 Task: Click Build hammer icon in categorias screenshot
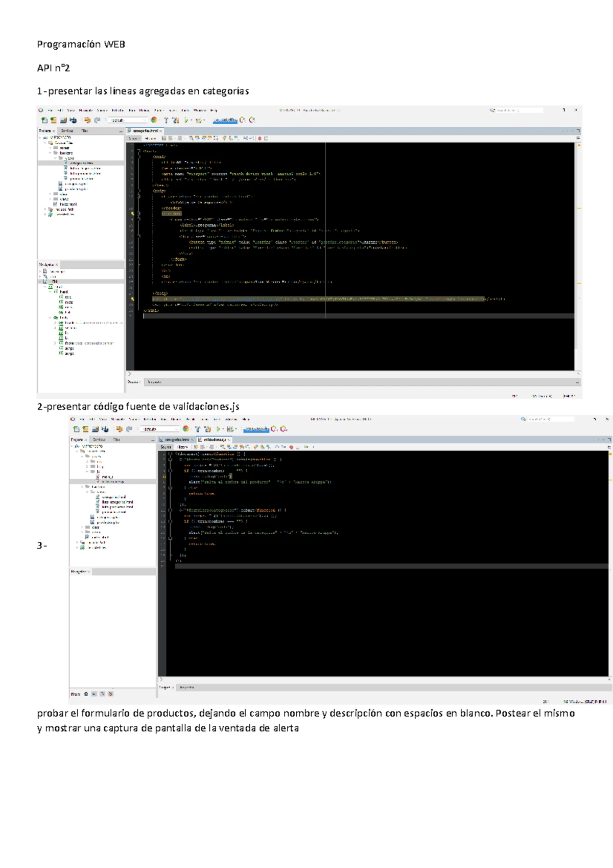pyautogui.click(x=166, y=120)
